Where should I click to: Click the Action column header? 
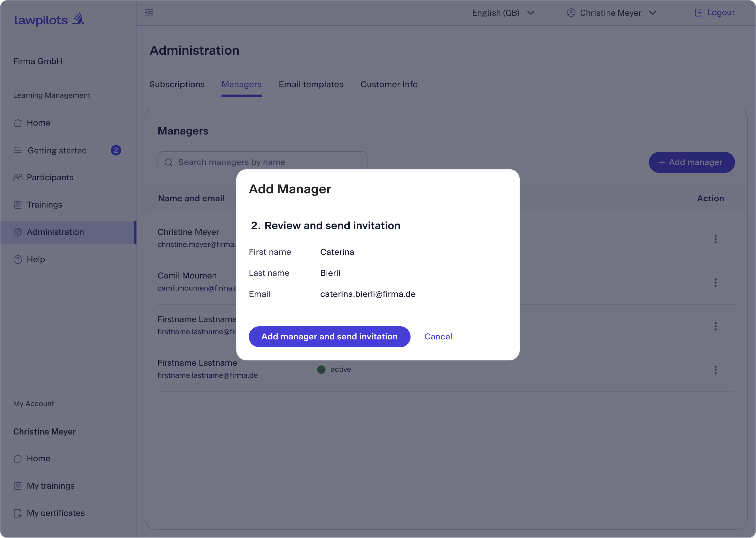(710, 198)
